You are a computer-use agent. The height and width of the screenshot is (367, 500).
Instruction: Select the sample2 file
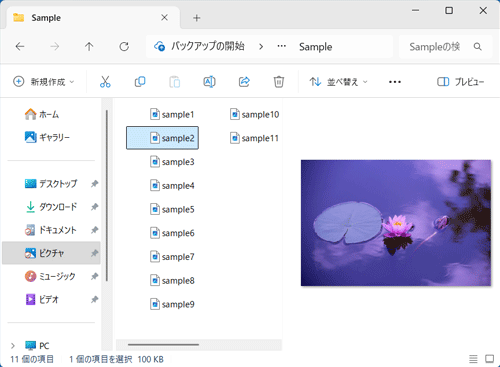point(162,138)
